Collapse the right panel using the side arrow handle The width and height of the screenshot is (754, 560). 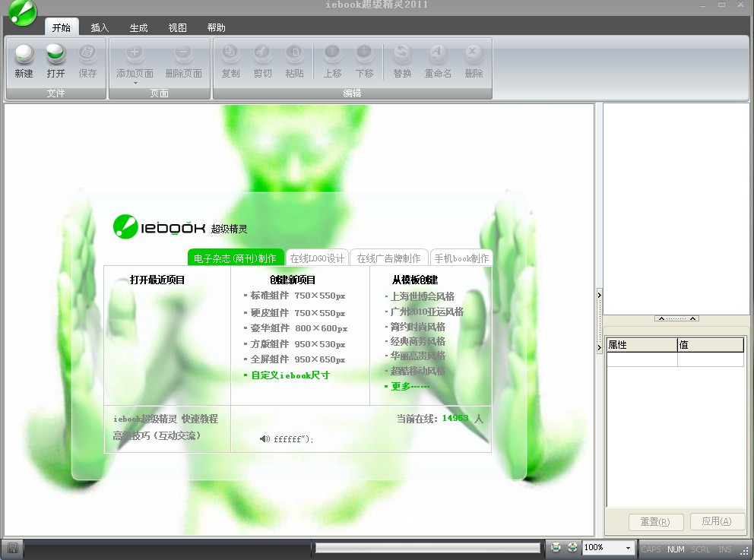coord(599,296)
